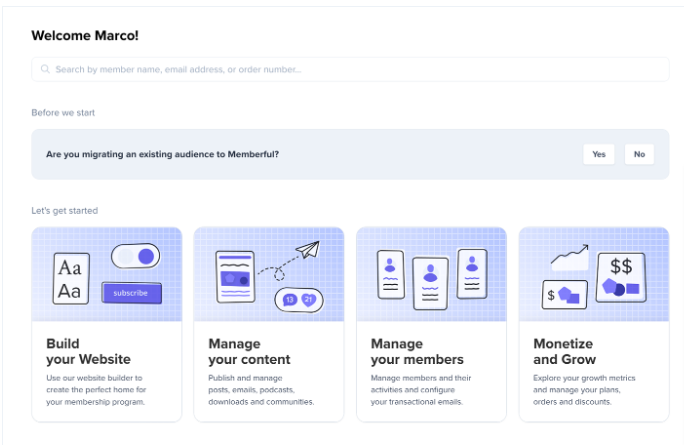
Task: Click the 'Manage members and their activities' description
Action: tap(421, 390)
